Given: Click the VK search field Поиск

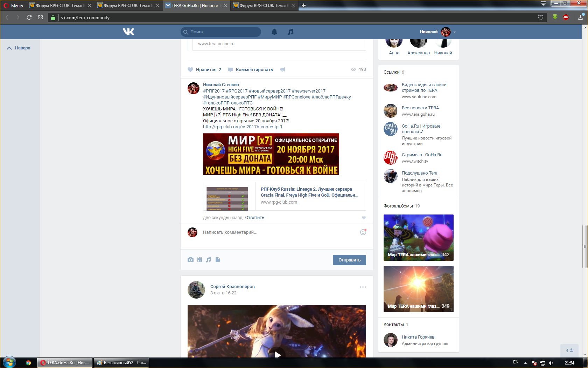Looking at the screenshot, I should [221, 32].
